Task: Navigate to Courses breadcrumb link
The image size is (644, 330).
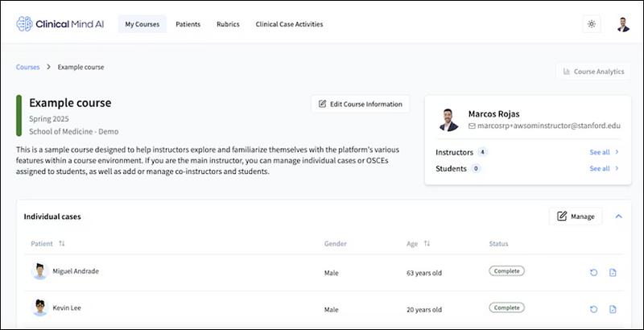Action: 27,67
